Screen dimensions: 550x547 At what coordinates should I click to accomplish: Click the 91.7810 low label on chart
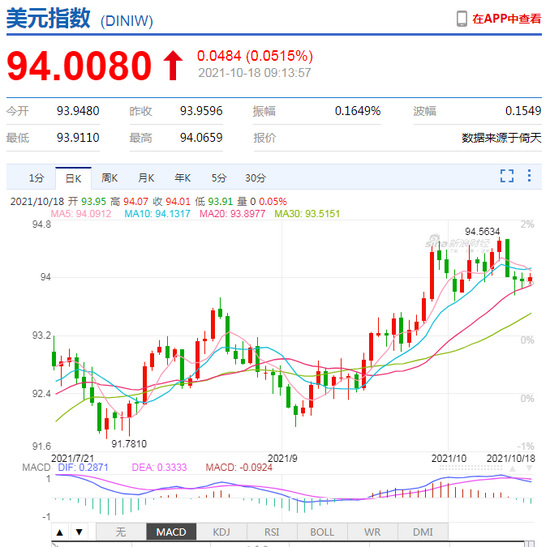(x=129, y=444)
